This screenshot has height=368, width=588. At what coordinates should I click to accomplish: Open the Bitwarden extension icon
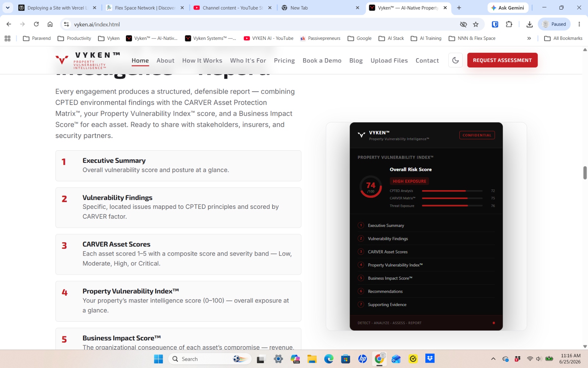(x=495, y=24)
